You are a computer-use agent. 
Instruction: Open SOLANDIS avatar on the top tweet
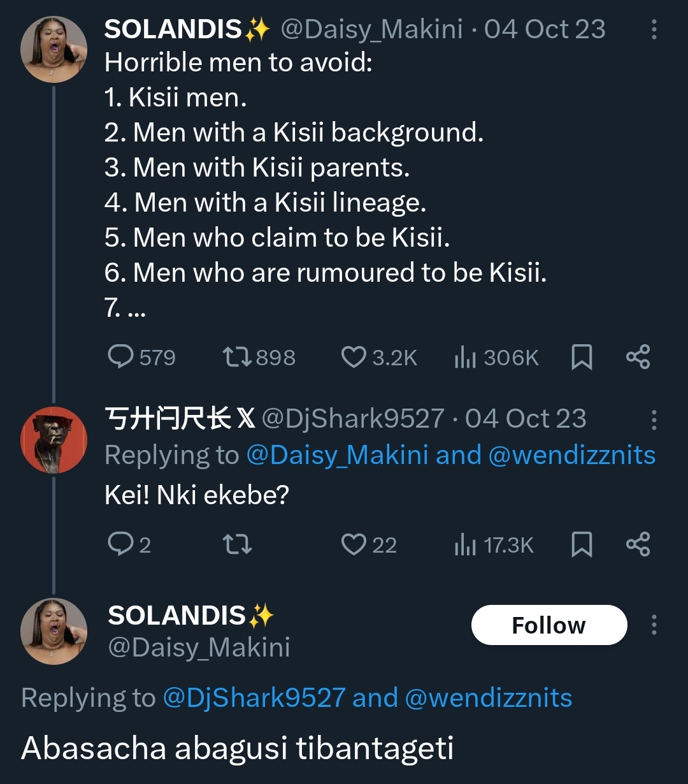pos(54,49)
